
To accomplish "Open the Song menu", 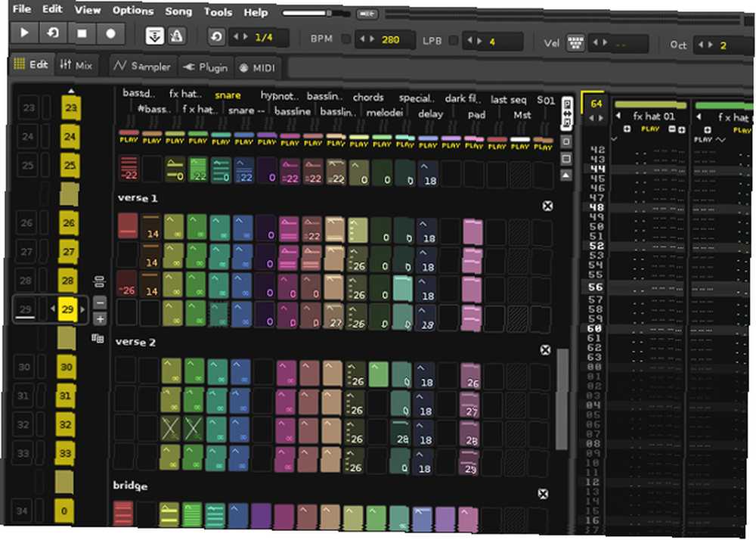I will (x=178, y=11).
